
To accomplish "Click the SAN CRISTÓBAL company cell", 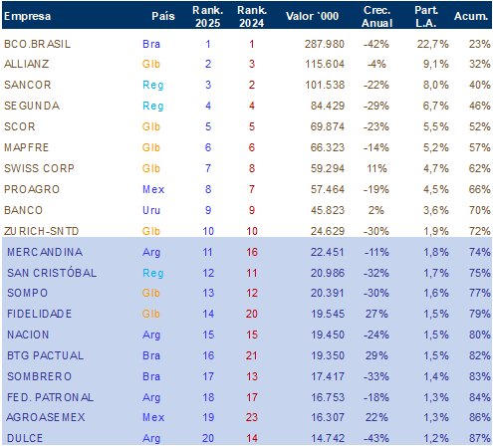I will [x=52, y=273].
